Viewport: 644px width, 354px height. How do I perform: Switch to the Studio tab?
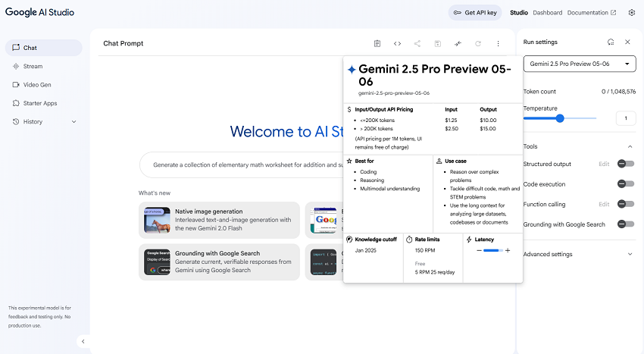coord(519,13)
